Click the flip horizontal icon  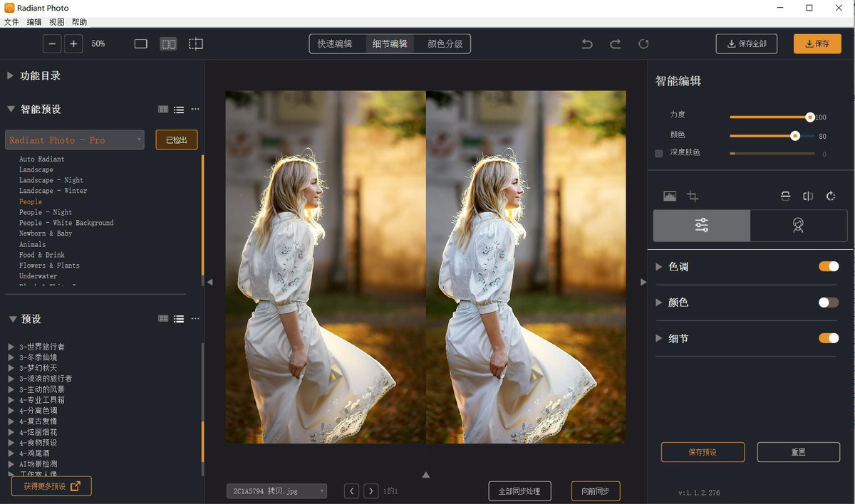(x=808, y=196)
